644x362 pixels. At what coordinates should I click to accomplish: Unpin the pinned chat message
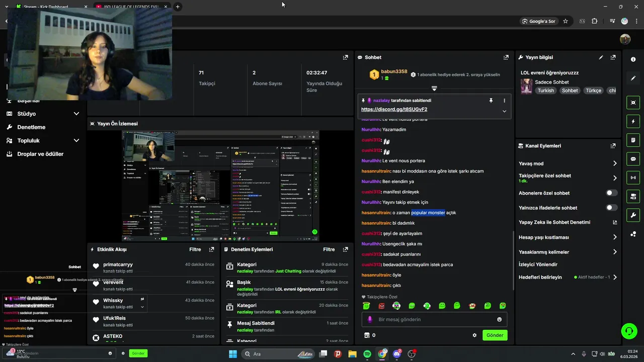pos(491,101)
